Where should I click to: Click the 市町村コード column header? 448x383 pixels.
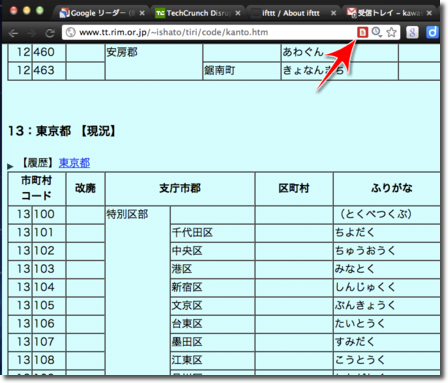tap(37, 188)
